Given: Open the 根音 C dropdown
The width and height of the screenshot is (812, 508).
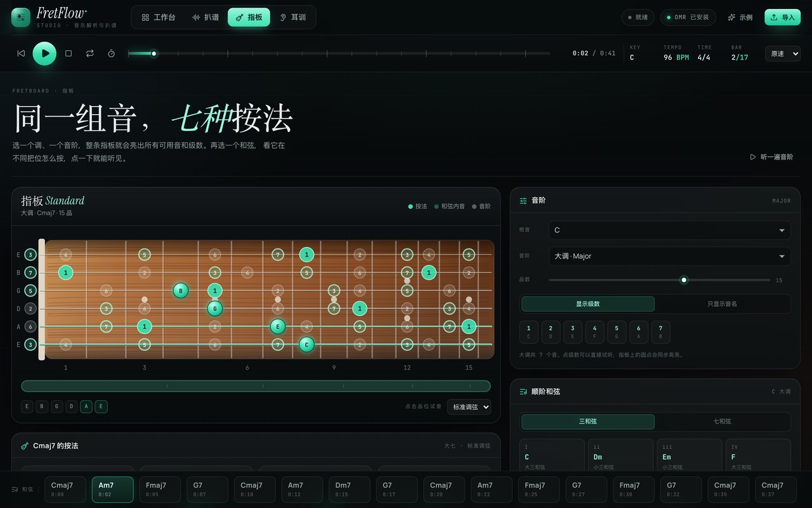Looking at the screenshot, I should click(669, 230).
